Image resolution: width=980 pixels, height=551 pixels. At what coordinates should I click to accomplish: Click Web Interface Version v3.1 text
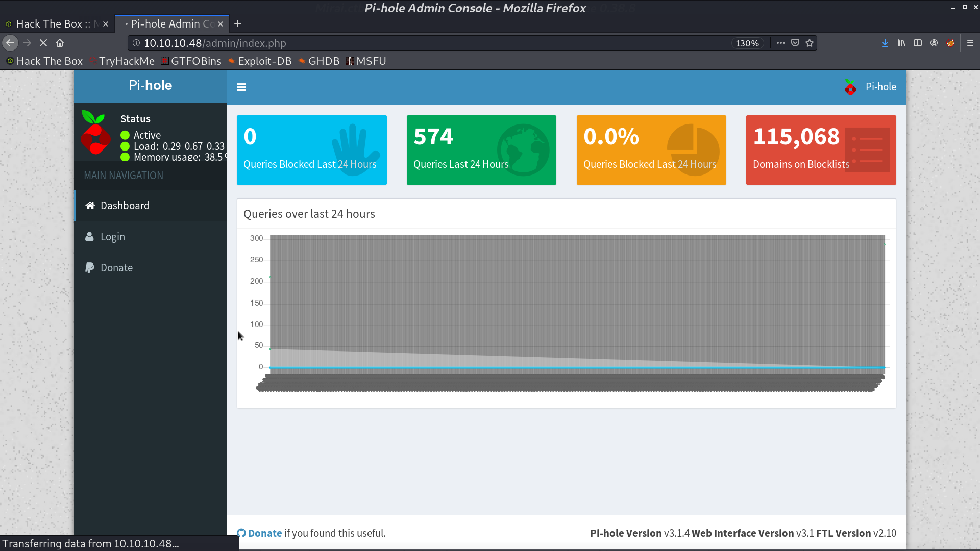point(753,533)
